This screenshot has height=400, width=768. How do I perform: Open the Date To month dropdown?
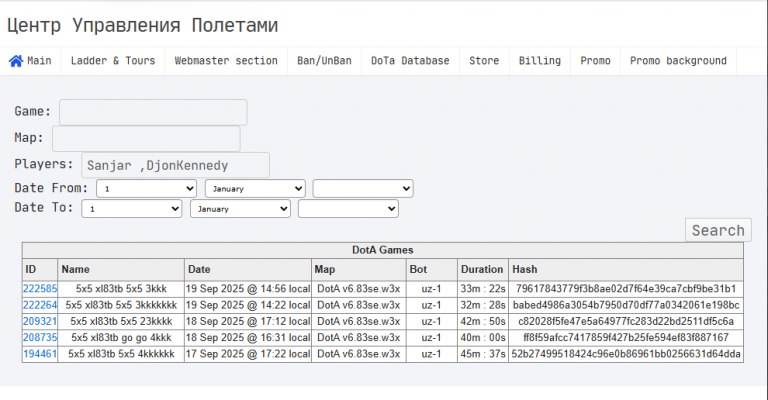240,209
